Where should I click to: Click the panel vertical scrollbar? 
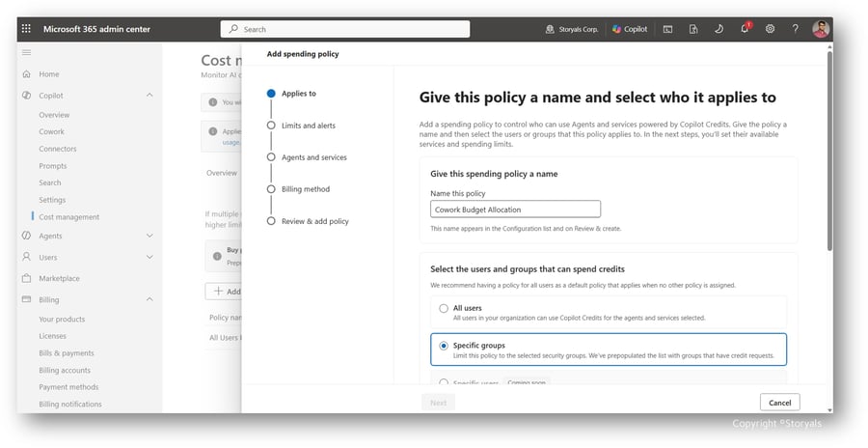pos(829,151)
